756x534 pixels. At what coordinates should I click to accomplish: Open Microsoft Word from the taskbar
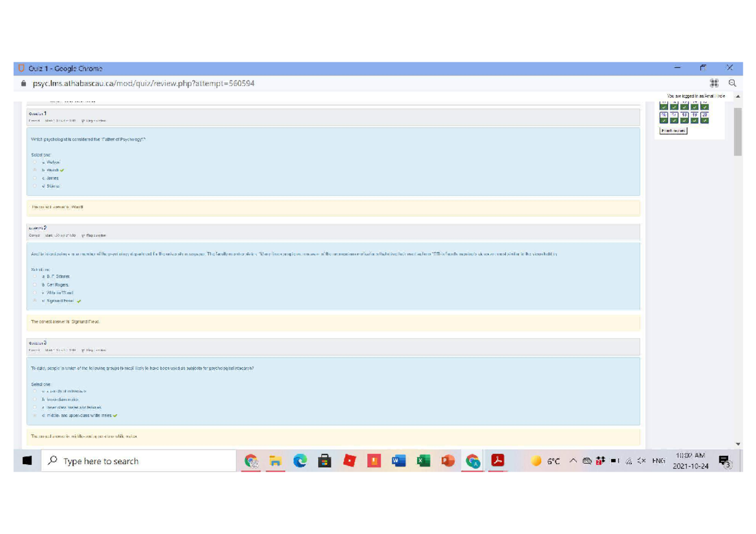tap(398, 461)
